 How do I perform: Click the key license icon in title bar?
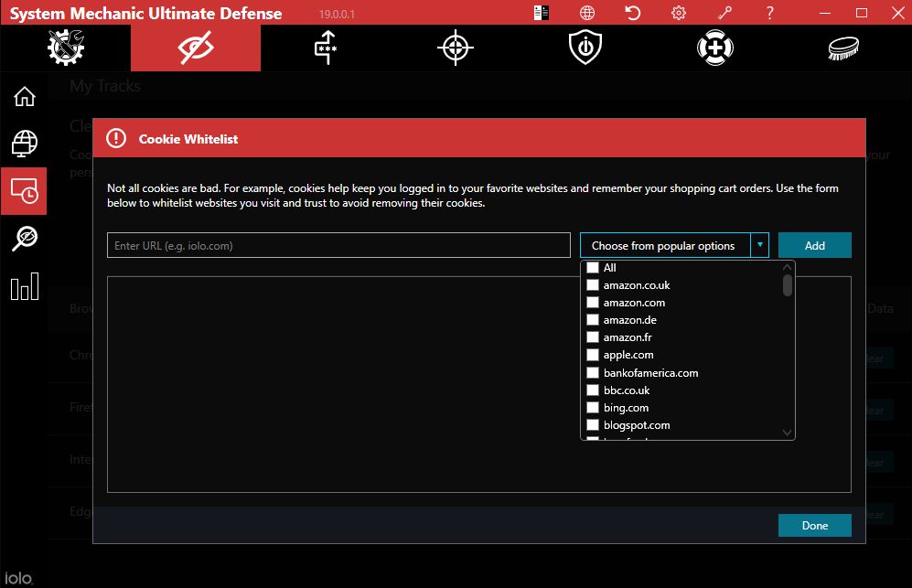[724, 13]
